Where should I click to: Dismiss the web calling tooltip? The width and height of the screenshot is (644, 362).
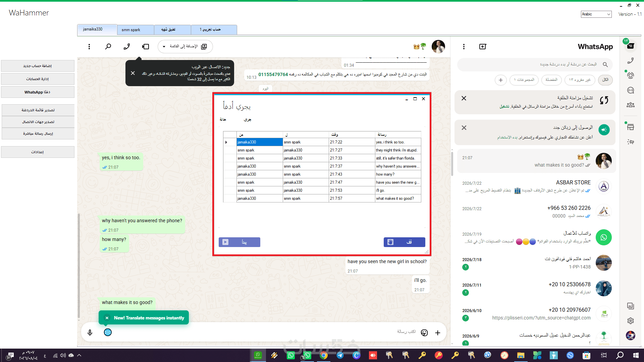tap(133, 73)
